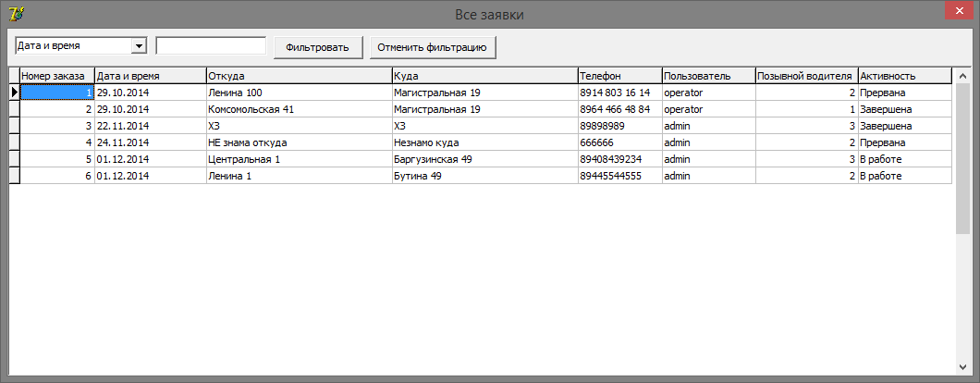980x383 pixels.
Task: Click the 'Позывной водителя' column header
Action: tap(807, 76)
